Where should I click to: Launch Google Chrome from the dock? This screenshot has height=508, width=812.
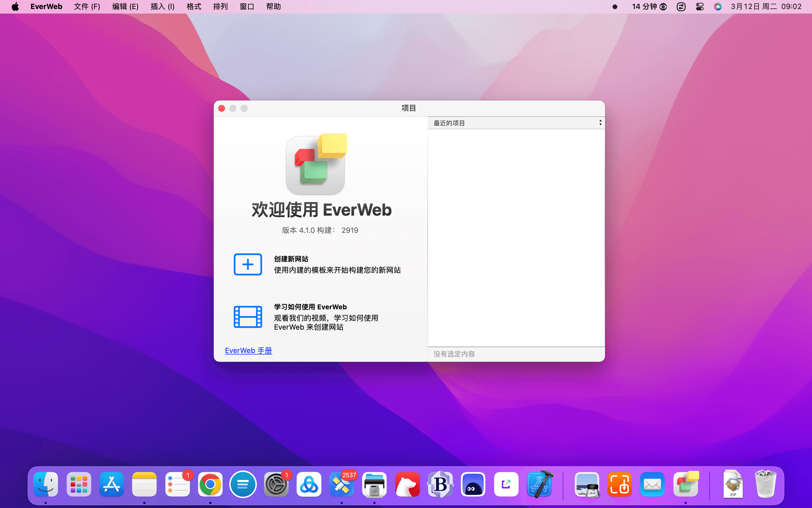click(210, 484)
